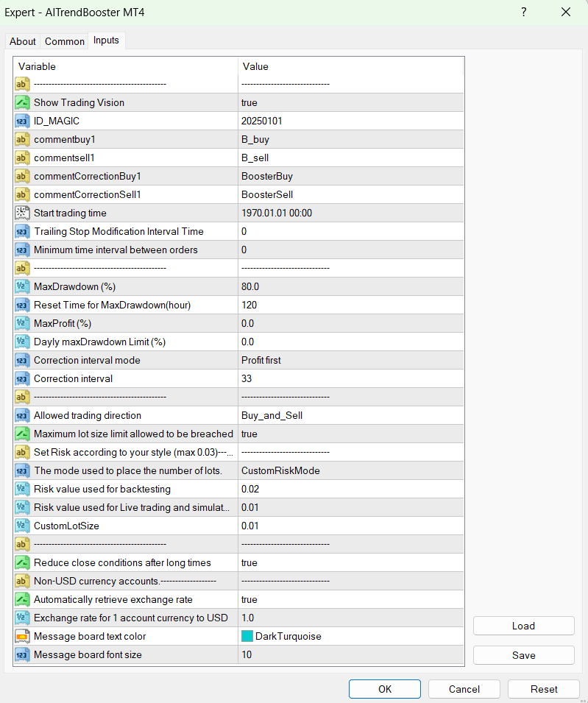Switch to the Common tab

pos(65,41)
